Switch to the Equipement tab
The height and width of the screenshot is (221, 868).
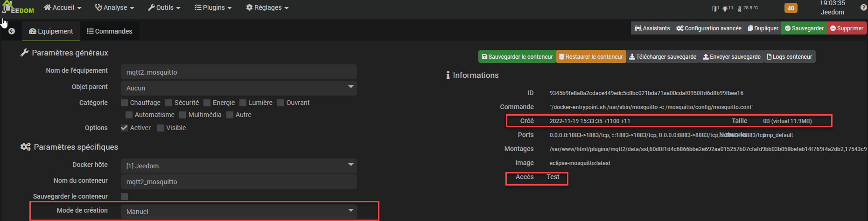point(51,31)
